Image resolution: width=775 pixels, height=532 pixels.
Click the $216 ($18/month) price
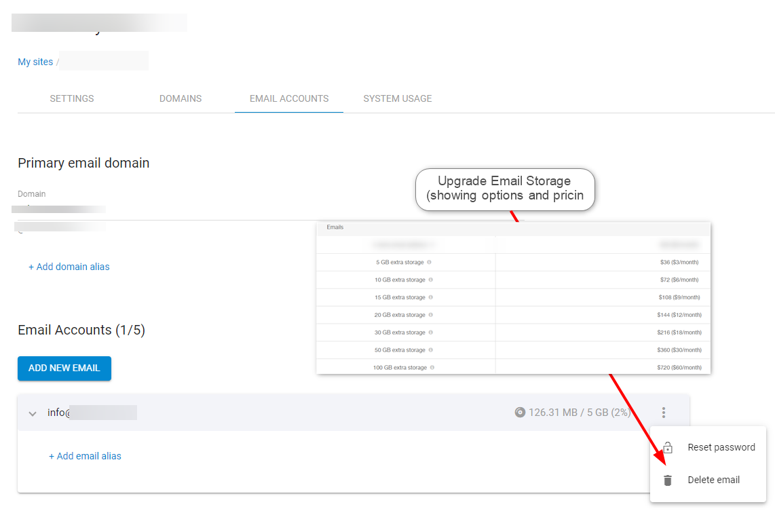tap(679, 332)
